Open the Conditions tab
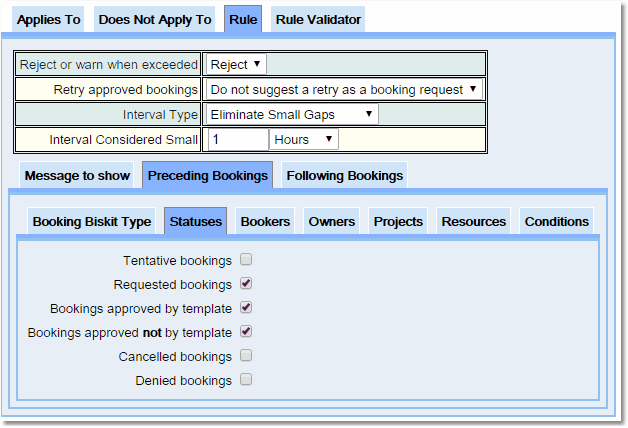628x428 pixels. (x=556, y=221)
